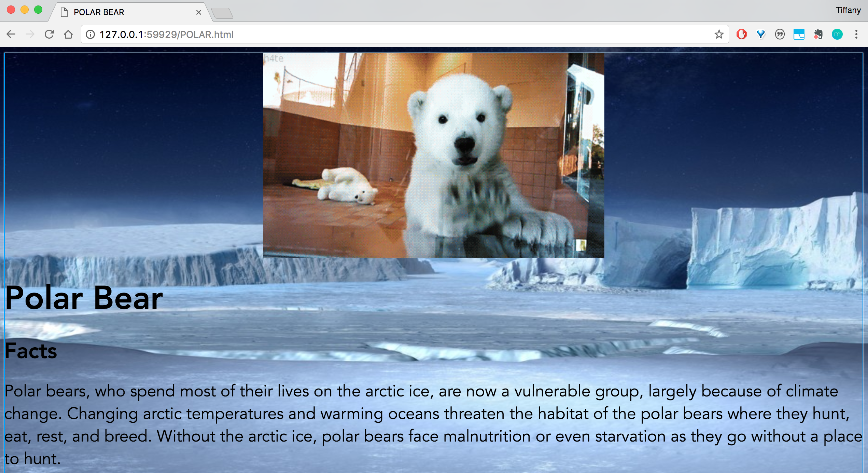Viewport: 868px width, 473px height.
Task: Click the teal 'm' extension icon
Action: tap(837, 34)
